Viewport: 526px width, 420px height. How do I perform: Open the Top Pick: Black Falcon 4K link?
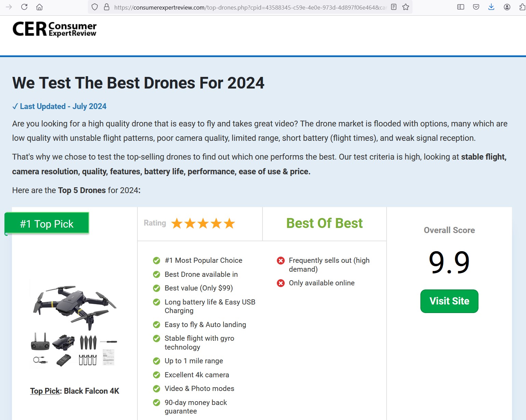tap(75, 391)
